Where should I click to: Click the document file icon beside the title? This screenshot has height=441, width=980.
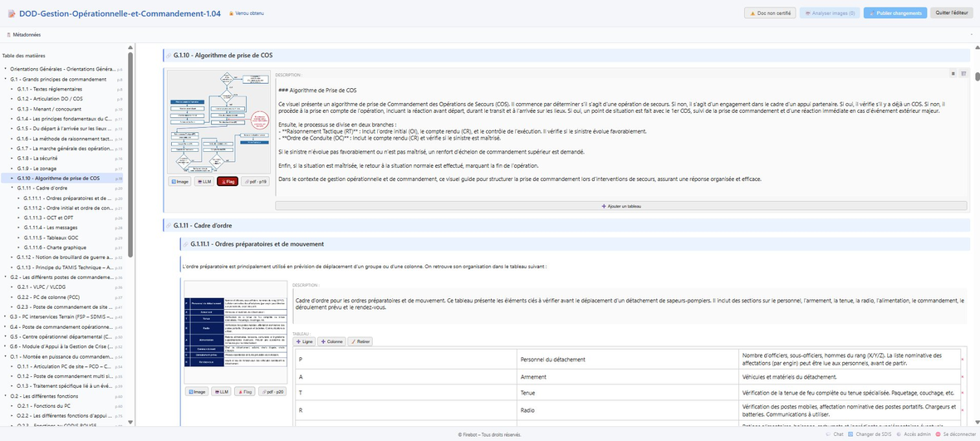click(11, 13)
